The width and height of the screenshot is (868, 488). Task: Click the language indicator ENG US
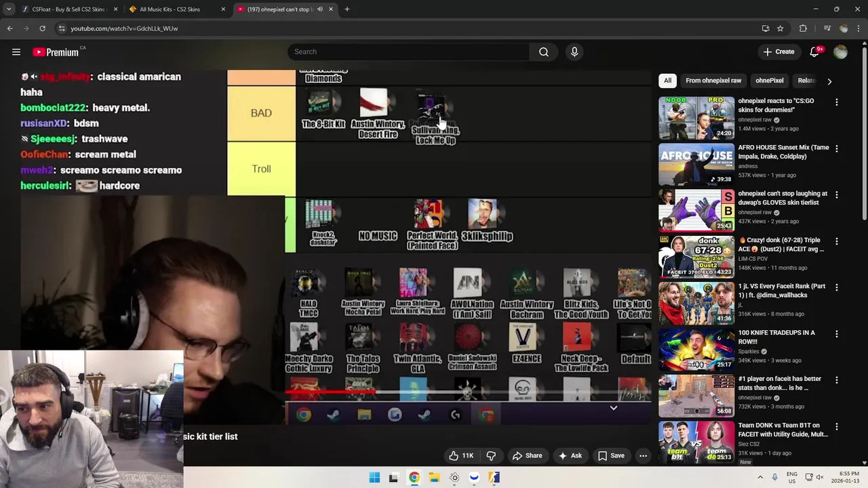[x=792, y=478]
